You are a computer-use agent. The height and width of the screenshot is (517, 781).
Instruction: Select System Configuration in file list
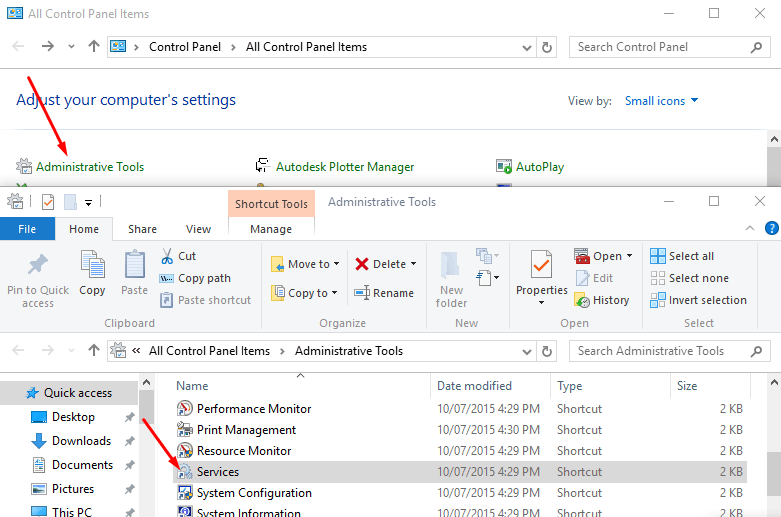point(461,493)
